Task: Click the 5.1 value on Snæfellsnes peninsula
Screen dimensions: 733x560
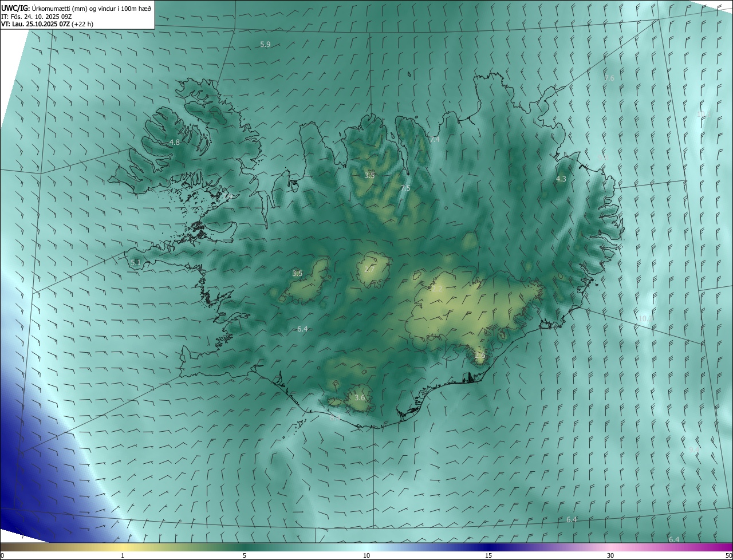Action: point(136,262)
